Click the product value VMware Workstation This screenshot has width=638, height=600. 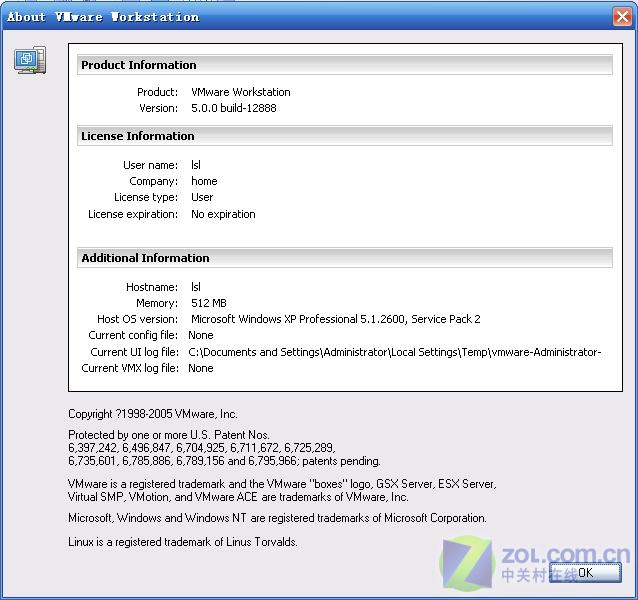240,92
